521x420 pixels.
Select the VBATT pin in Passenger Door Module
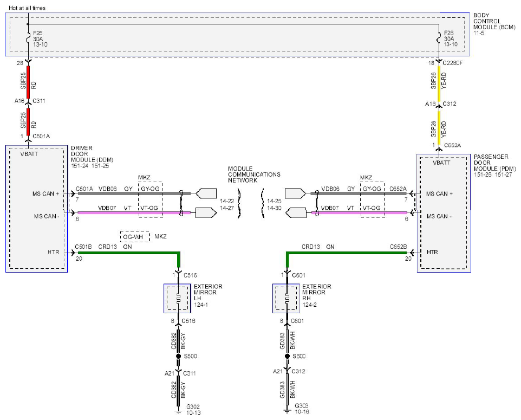441,163
